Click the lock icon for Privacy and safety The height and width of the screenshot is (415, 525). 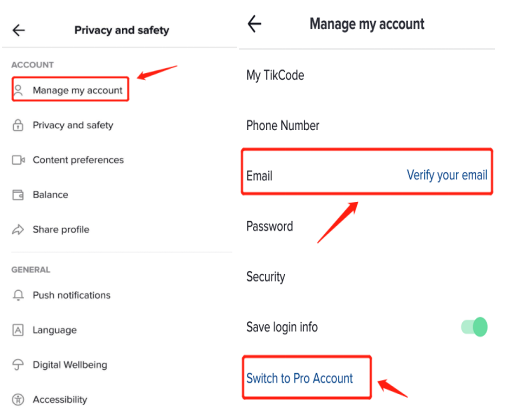(18, 125)
